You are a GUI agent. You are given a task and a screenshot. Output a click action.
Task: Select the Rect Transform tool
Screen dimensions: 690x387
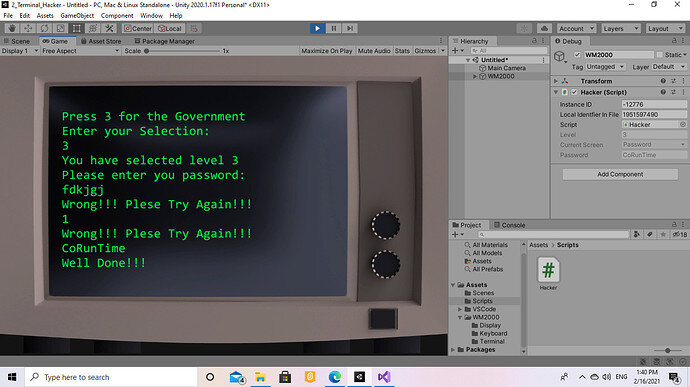(x=77, y=28)
